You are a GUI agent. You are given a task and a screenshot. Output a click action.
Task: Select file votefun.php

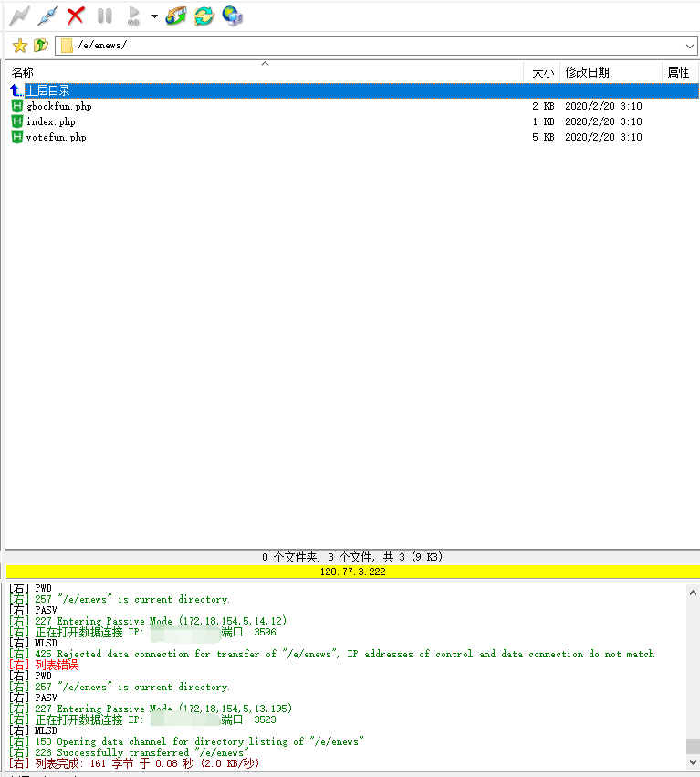56,137
